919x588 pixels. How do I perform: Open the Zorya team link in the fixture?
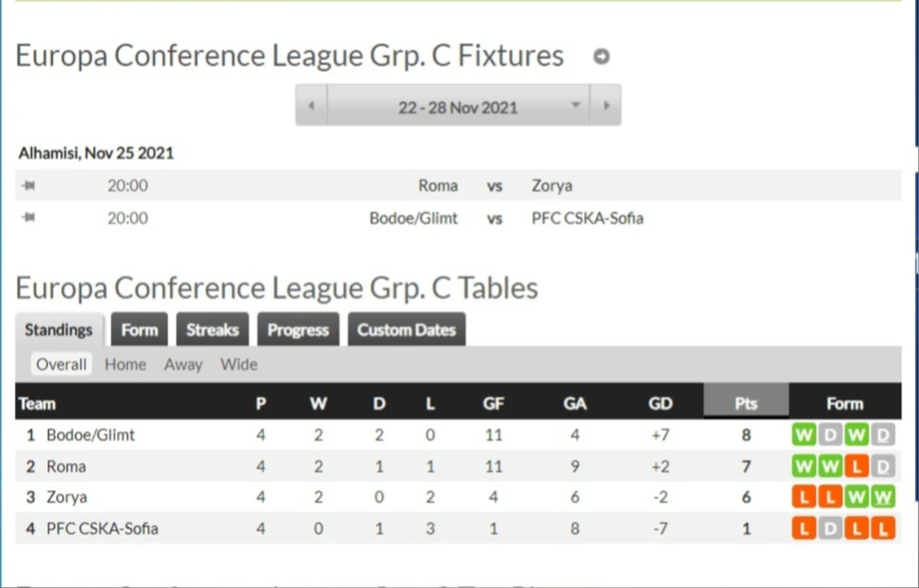[x=552, y=185]
